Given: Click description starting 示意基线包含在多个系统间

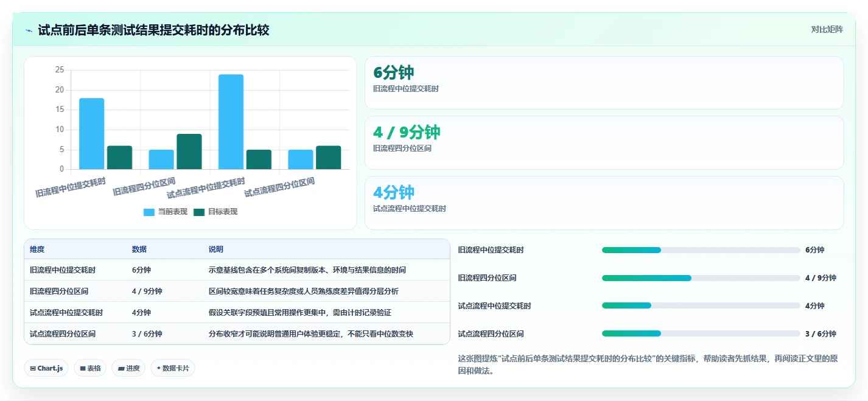Looking at the screenshot, I should (307, 270).
